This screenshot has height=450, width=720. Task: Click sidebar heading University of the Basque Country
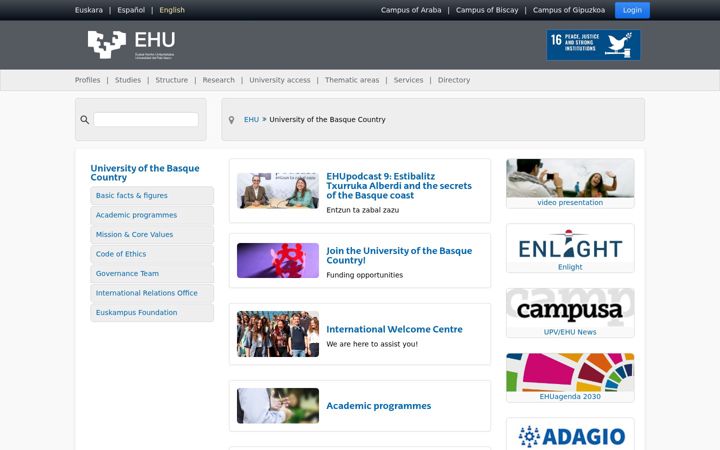coord(145,173)
